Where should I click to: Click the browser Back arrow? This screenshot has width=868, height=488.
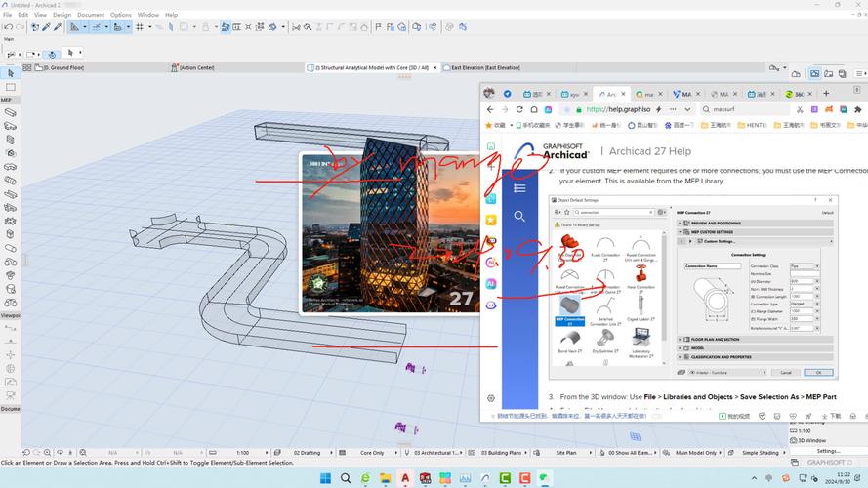pos(490,109)
